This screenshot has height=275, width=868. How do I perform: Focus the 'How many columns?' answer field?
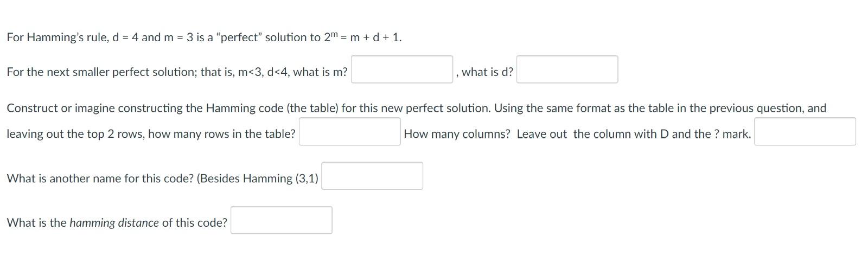tap(805, 132)
